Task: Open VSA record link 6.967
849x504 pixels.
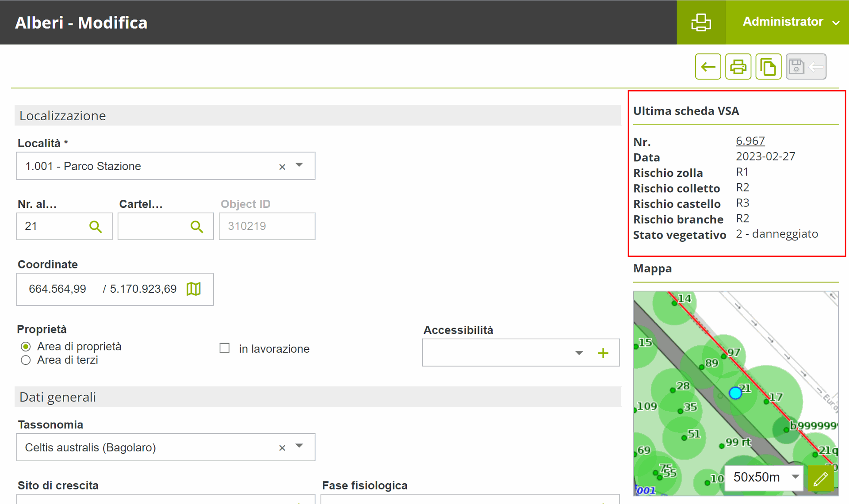Action: (x=750, y=141)
